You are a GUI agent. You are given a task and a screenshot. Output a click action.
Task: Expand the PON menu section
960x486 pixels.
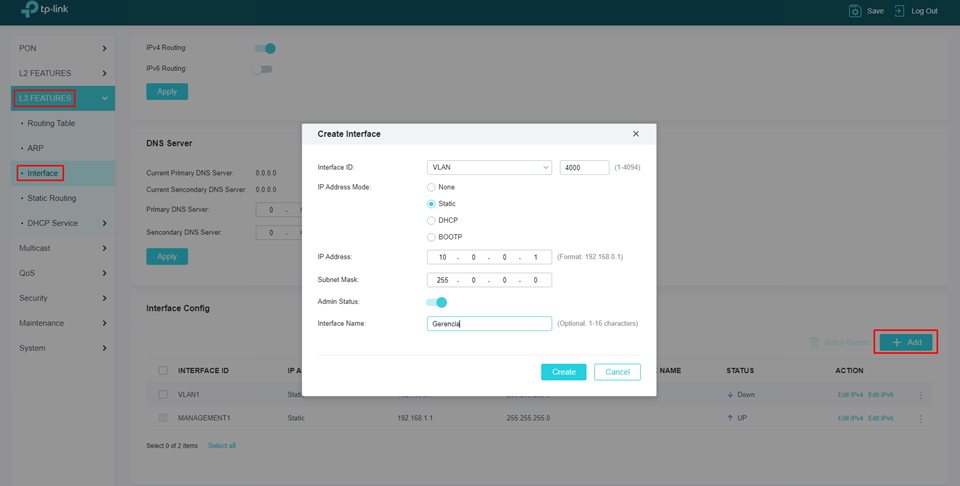tap(63, 48)
